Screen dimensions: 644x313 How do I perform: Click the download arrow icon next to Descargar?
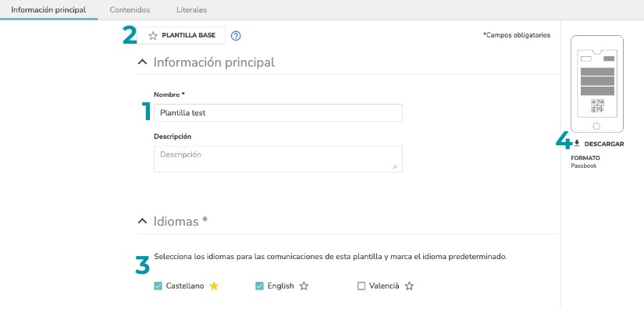coord(577,143)
